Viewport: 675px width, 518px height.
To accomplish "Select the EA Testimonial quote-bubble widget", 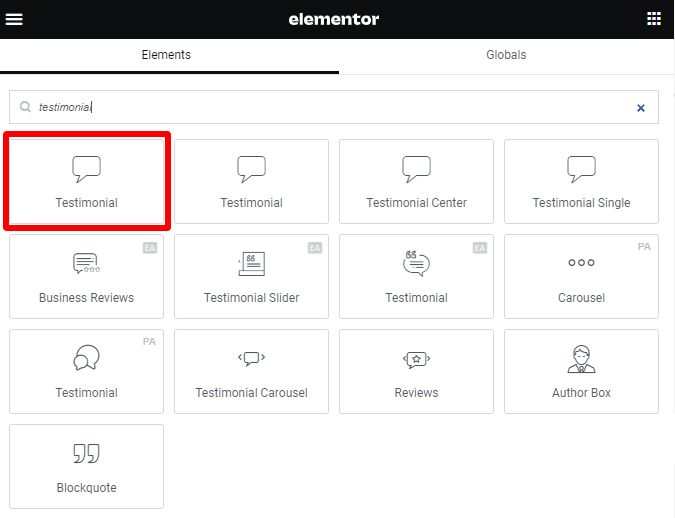I will [416, 276].
